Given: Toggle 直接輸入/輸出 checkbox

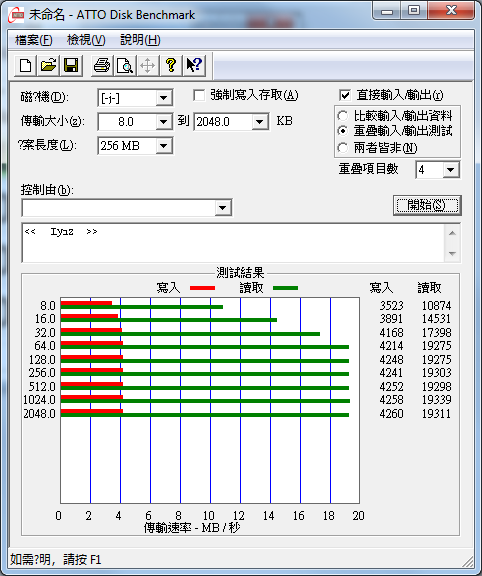Looking at the screenshot, I should (x=345, y=96).
